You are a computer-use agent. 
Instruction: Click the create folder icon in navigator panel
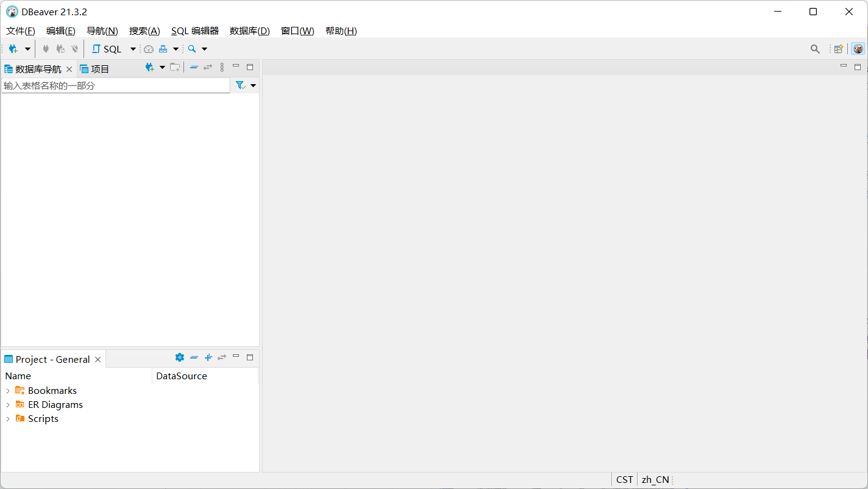click(x=175, y=68)
